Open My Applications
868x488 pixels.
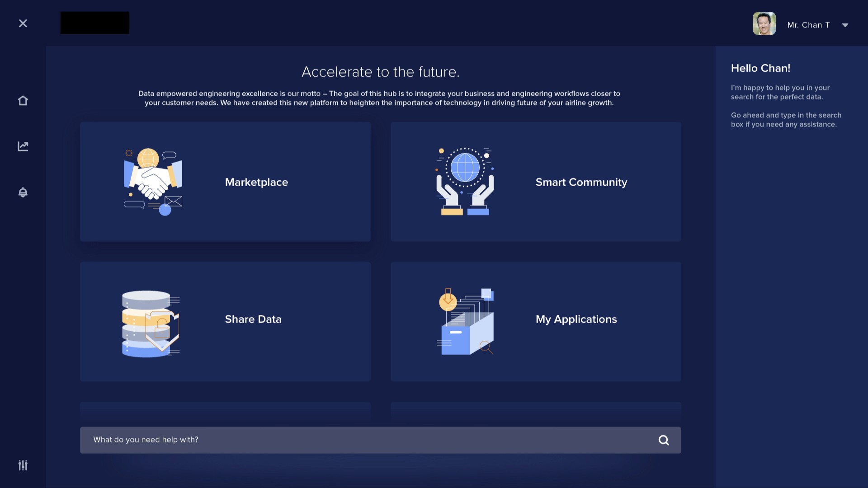click(576, 319)
